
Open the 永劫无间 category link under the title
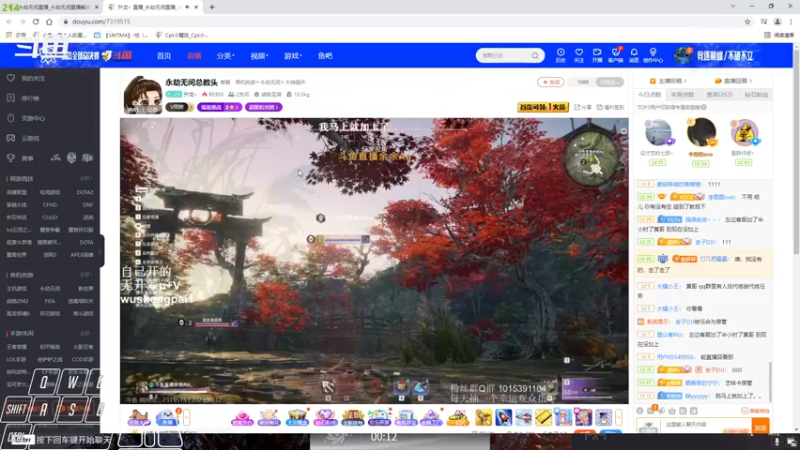[271, 83]
